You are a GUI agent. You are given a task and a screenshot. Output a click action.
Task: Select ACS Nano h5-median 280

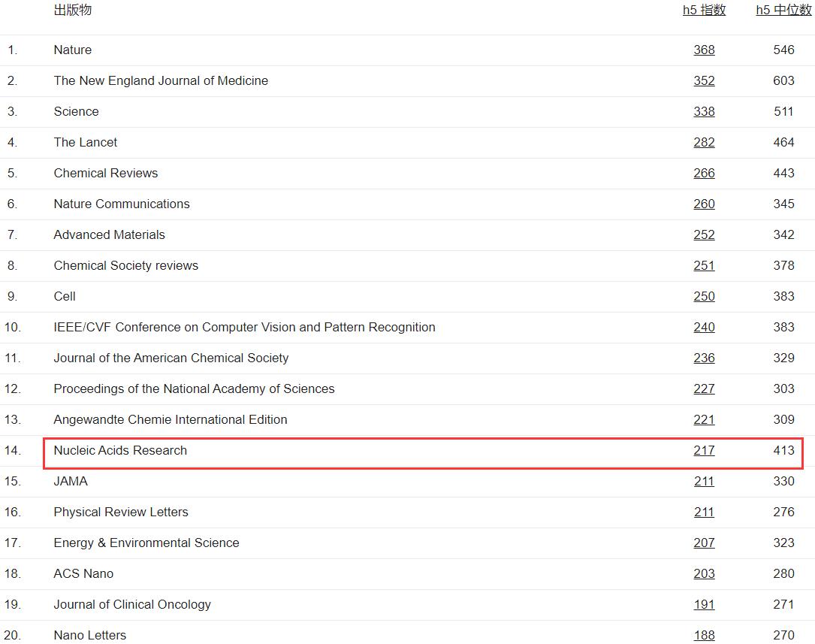tap(783, 574)
